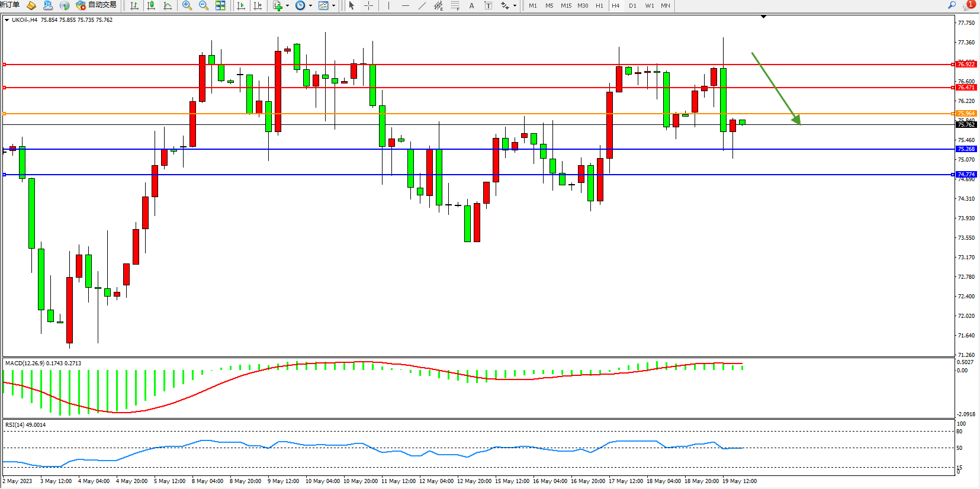Open the periods clock dropdown arrow

(x=310, y=5)
